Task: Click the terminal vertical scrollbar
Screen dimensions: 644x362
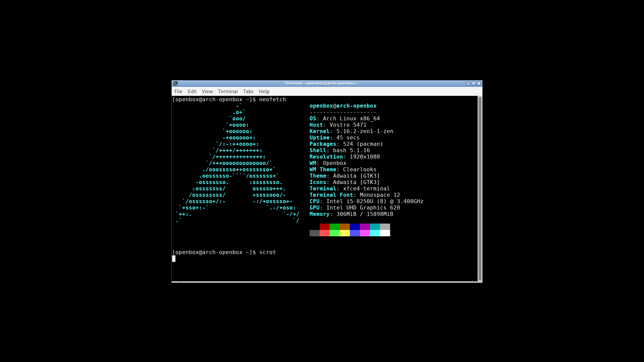Action: (480, 188)
